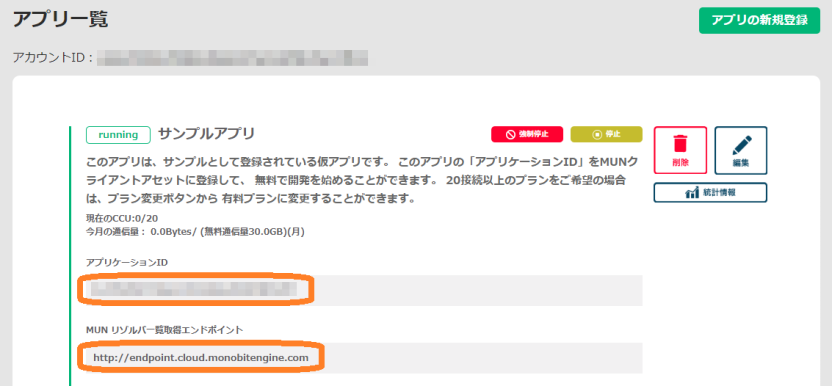The width and height of the screenshot is (832, 386).
Task: Click the アプリケーションID field
Action: [364, 290]
